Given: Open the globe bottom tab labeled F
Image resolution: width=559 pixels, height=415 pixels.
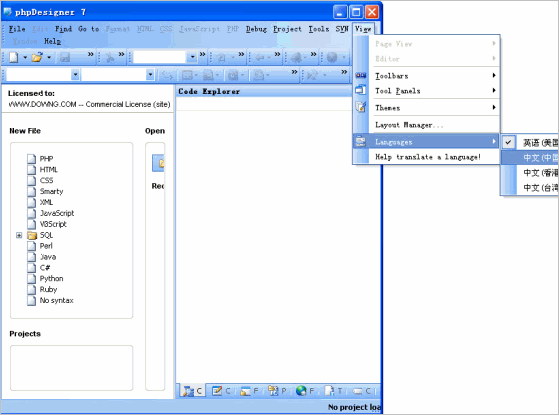Looking at the screenshot, I should pos(305,391).
